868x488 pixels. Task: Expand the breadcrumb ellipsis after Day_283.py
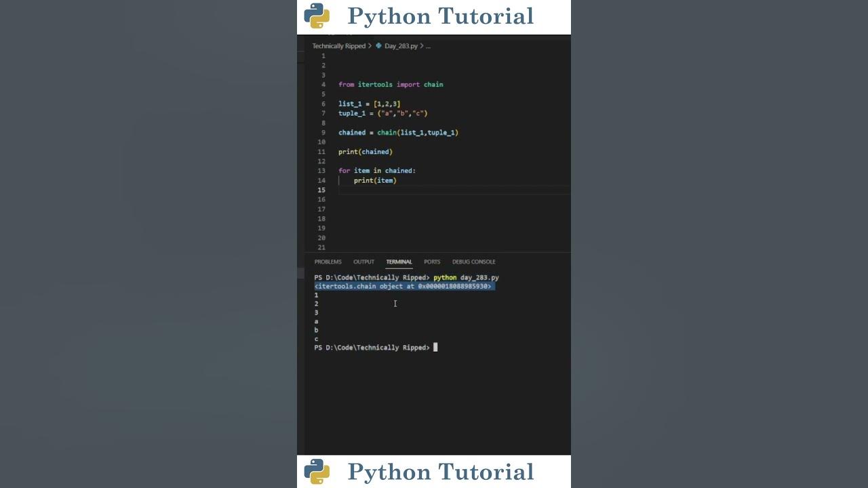[x=428, y=46]
